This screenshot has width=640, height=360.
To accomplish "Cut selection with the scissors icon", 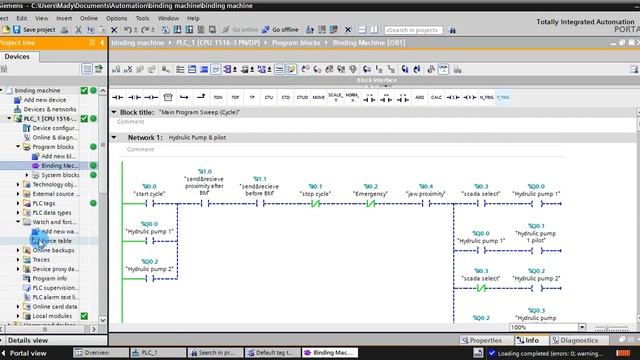I will pos(78,30).
